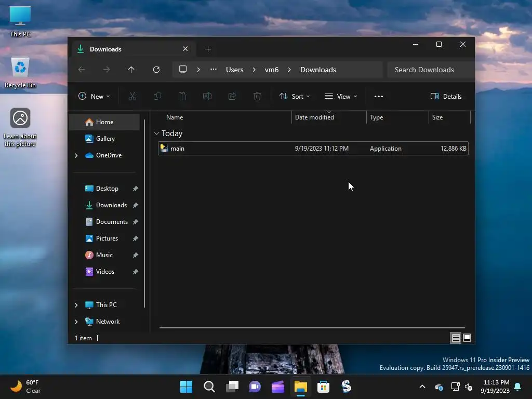Click the Share icon in toolbar
532x399 pixels.
click(x=232, y=96)
